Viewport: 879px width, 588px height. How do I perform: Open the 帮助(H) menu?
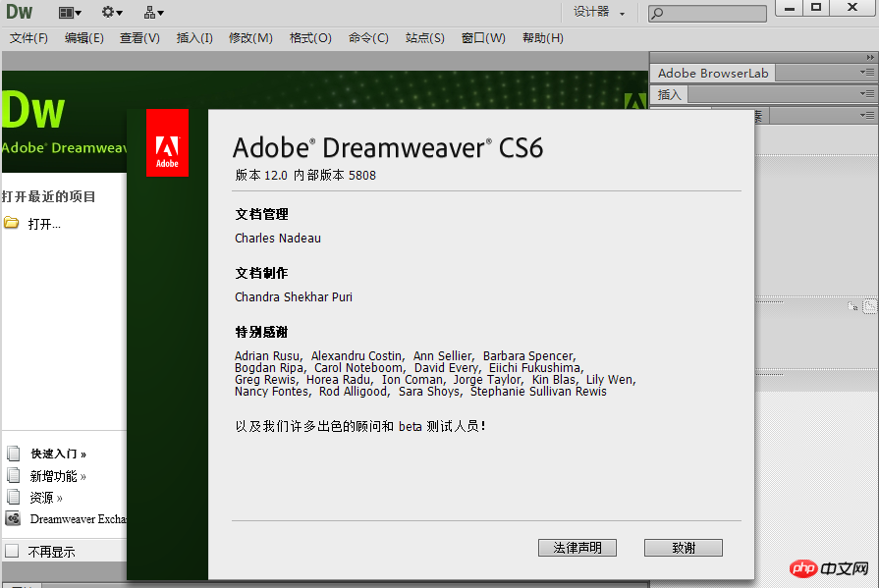tap(543, 38)
